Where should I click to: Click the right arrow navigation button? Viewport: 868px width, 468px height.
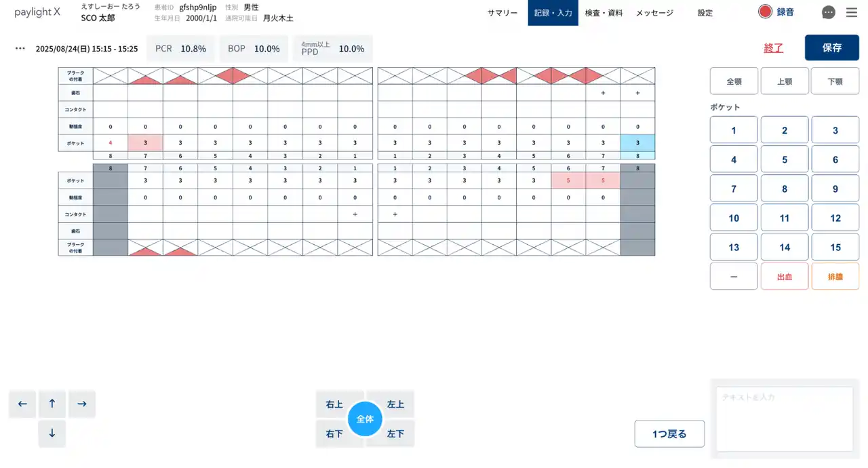82,404
